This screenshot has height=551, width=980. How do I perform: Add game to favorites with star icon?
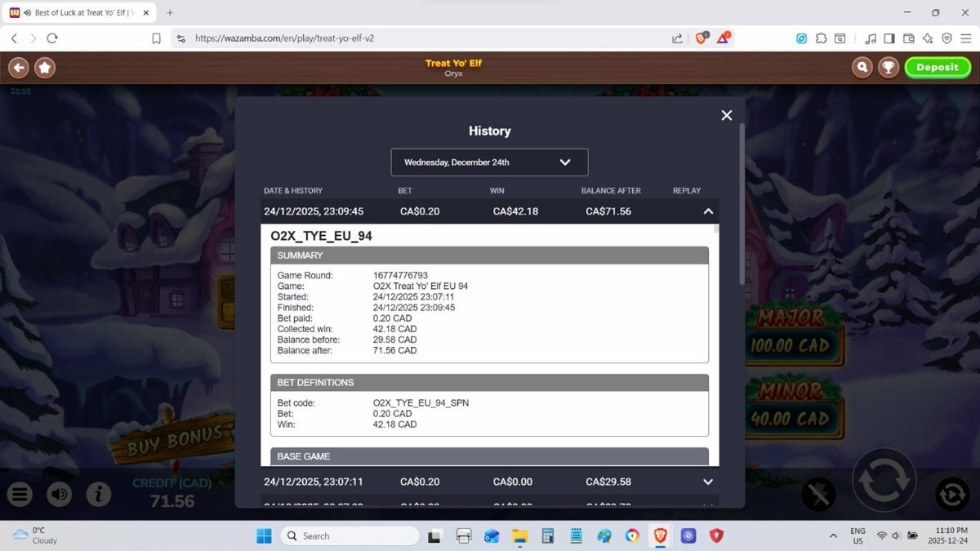click(x=45, y=68)
